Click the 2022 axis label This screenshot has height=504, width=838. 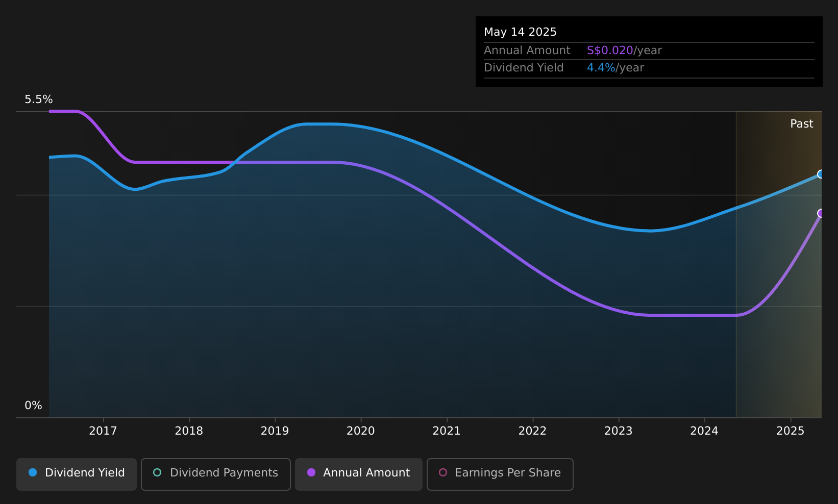[x=533, y=431]
